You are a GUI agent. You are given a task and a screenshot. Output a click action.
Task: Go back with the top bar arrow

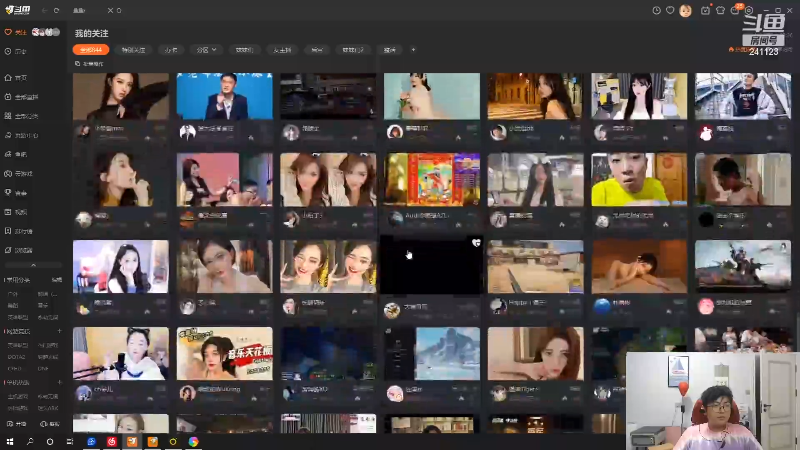click(x=44, y=10)
